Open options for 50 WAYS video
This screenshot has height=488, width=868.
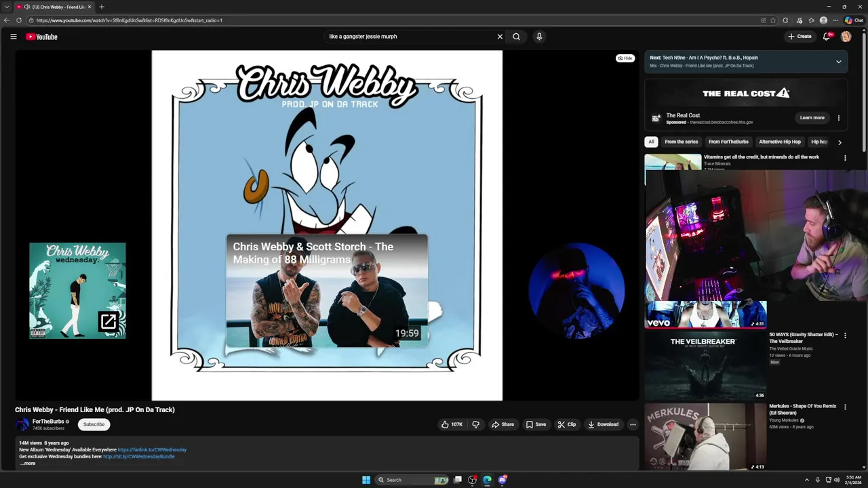click(x=845, y=335)
